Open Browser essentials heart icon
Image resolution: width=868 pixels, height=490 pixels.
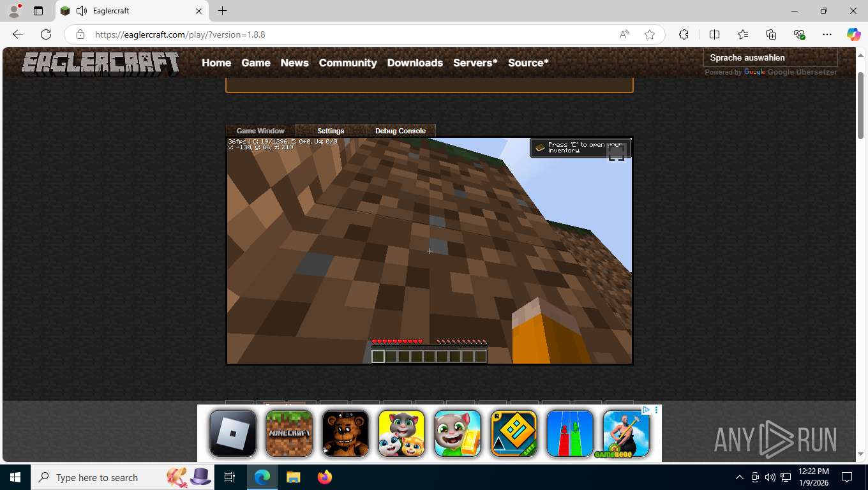click(x=799, y=34)
